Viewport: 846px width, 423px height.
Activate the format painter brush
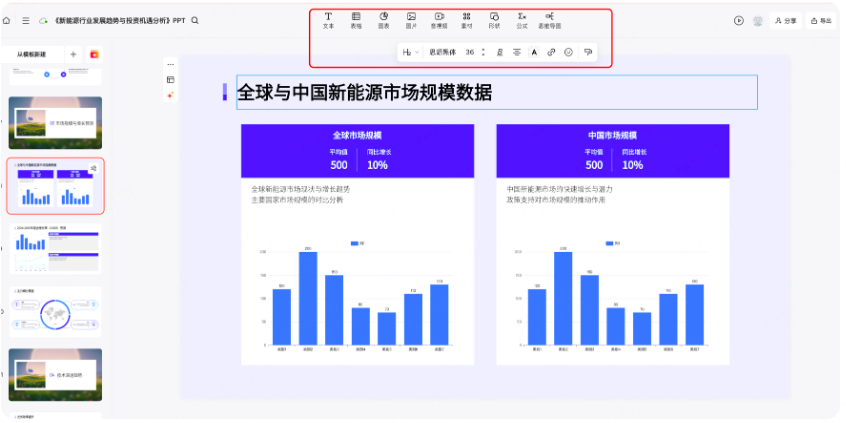pyautogui.click(x=588, y=52)
